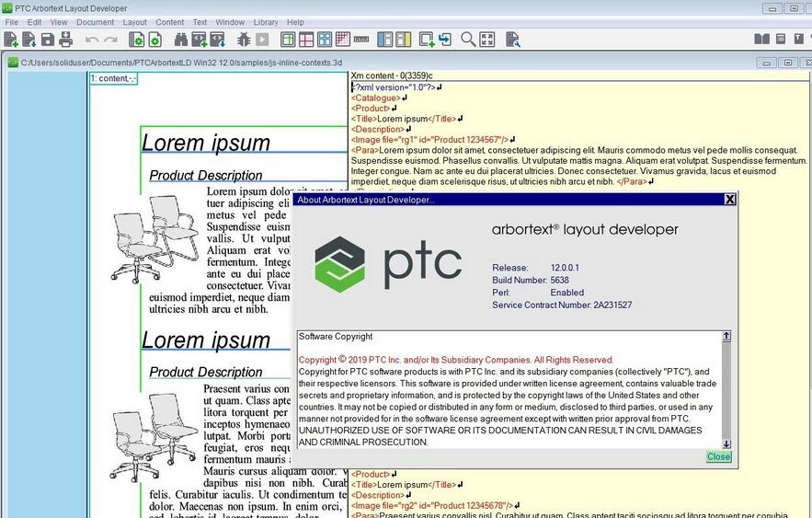Click the red grid guides icon
Screen dimensions: 812x518
(x=306, y=40)
